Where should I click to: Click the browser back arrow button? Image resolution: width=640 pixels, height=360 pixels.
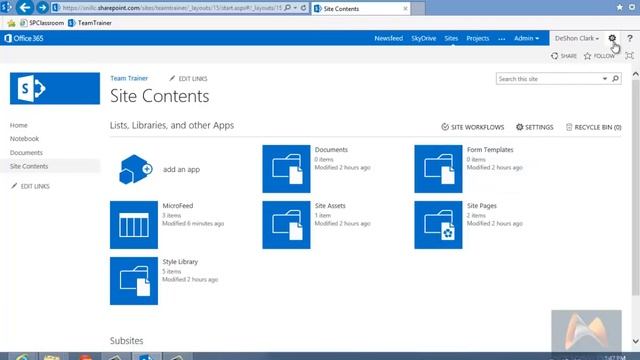point(25,7)
